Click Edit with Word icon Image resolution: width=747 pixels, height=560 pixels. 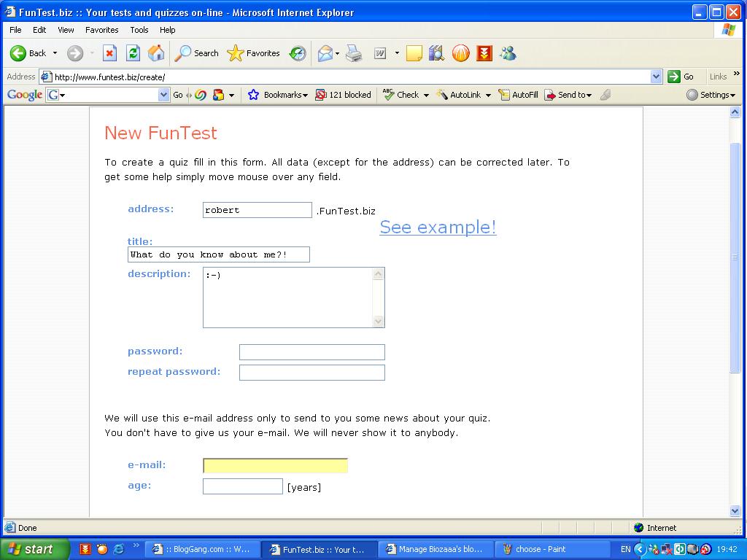(x=380, y=53)
